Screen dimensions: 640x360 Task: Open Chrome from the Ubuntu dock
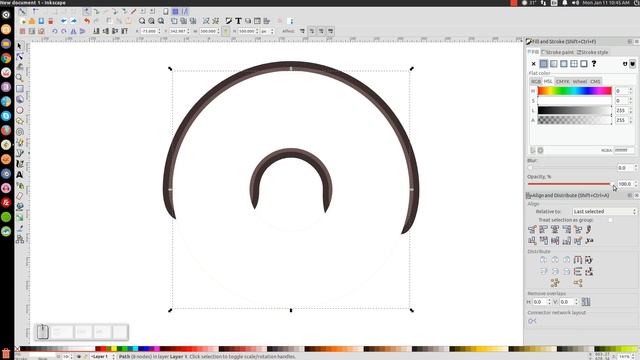(x=6, y=58)
